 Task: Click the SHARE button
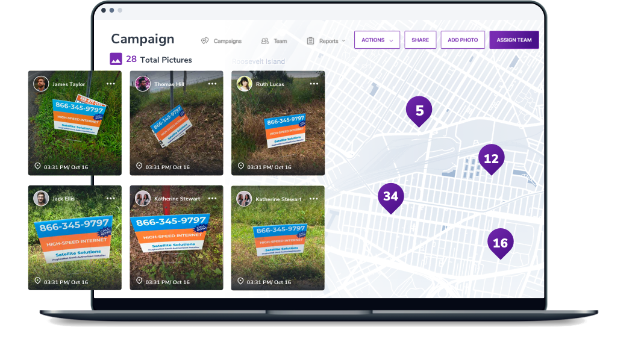click(x=420, y=40)
